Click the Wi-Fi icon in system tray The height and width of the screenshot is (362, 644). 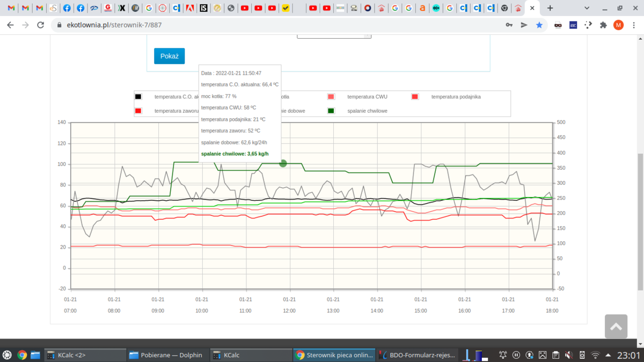click(596, 355)
